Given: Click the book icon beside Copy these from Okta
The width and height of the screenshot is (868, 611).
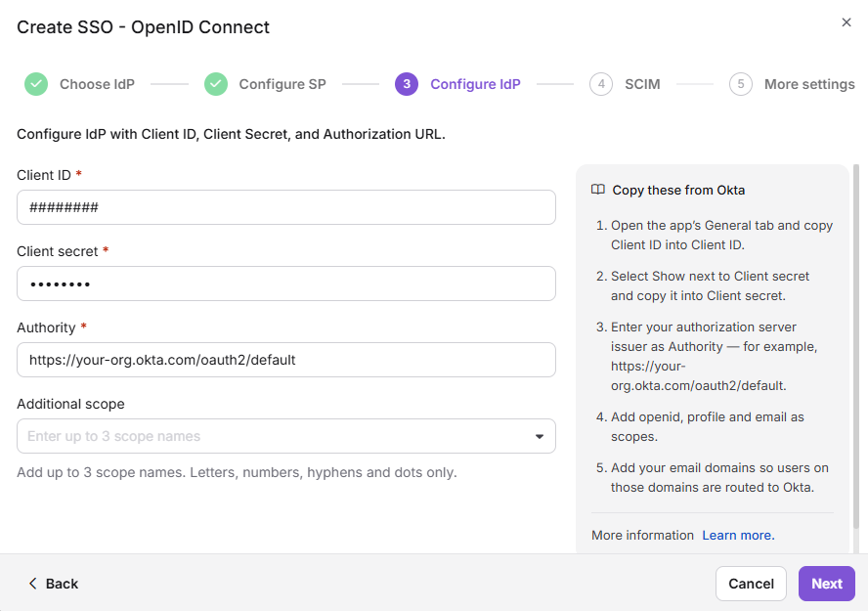Looking at the screenshot, I should 598,190.
